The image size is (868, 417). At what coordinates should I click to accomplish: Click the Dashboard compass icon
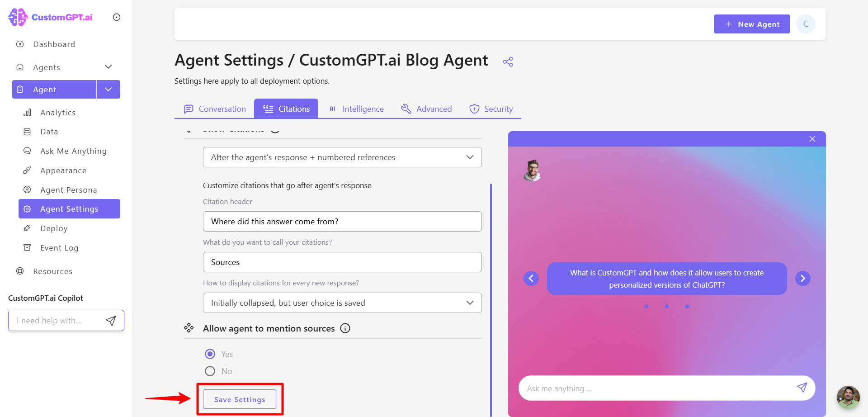[x=20, y=44]
